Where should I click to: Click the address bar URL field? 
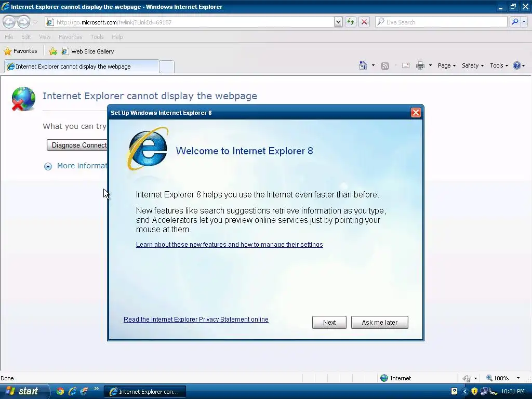pos(189,22)
